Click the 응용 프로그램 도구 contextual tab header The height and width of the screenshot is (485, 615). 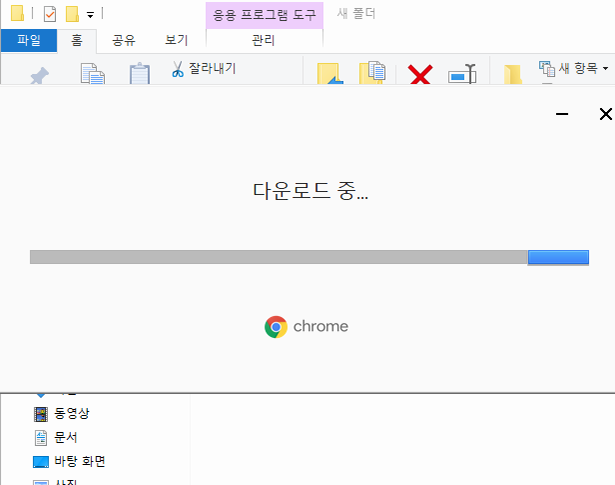point(264,15)
